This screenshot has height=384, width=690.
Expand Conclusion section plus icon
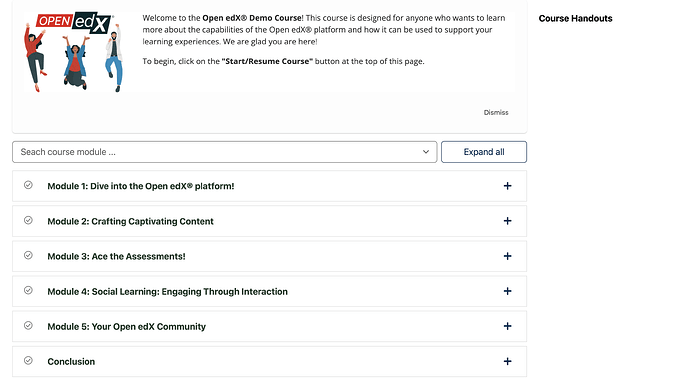(507, 361)
